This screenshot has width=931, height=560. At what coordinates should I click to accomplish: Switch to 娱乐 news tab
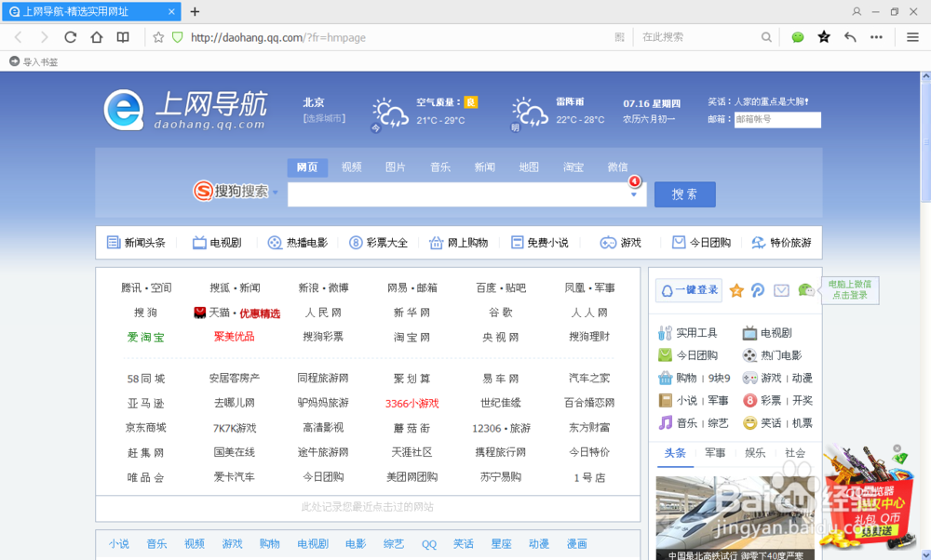[x=755, y=453]
